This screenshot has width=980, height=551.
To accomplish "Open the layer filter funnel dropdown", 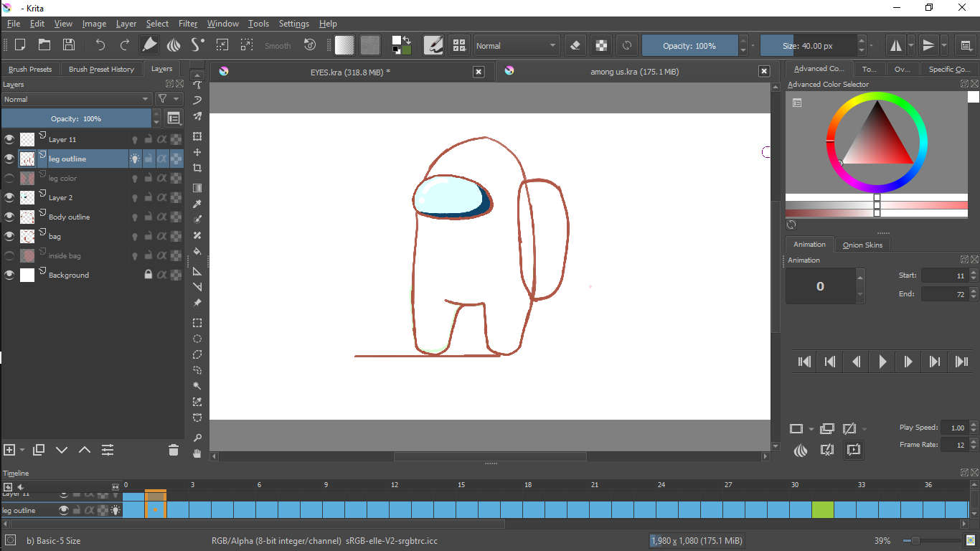I will point(169,99).
